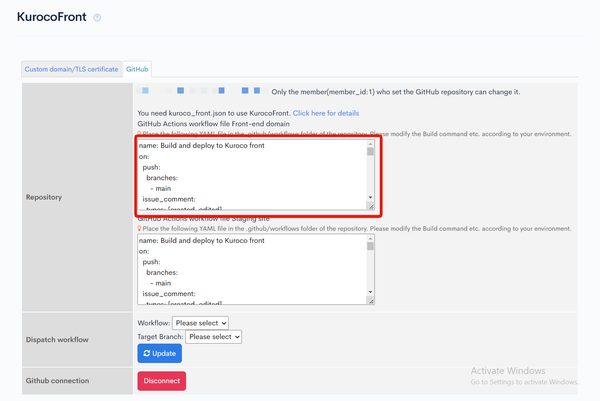Click the resize grip of Front-end domain textarea
The width and height of the screenshot is (600, 401).
click(x=370, y=206)
